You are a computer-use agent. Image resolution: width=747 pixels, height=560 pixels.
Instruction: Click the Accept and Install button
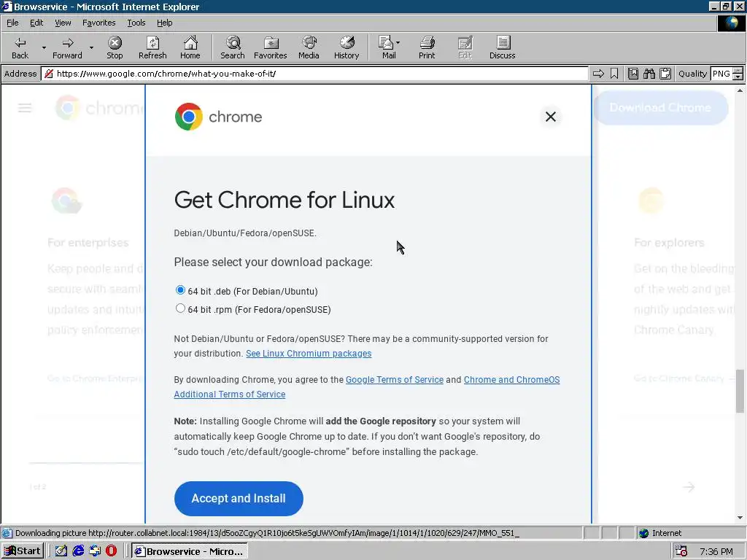click(239, 499)
